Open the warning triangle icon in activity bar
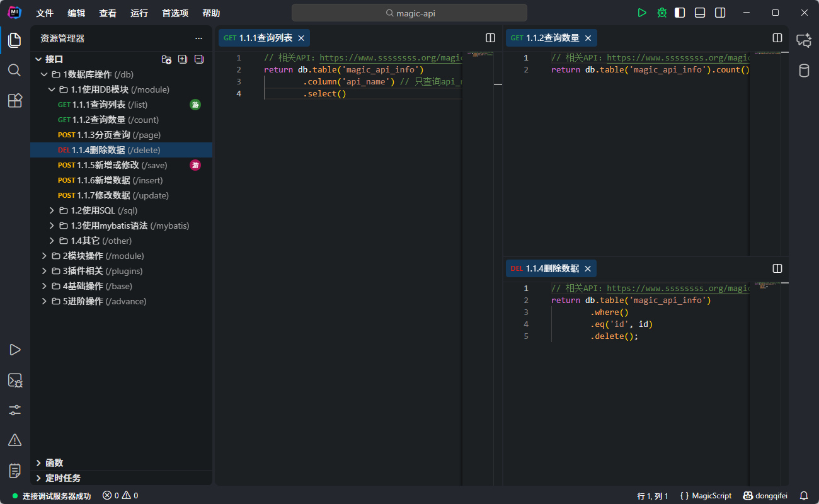 coord(15,440)
